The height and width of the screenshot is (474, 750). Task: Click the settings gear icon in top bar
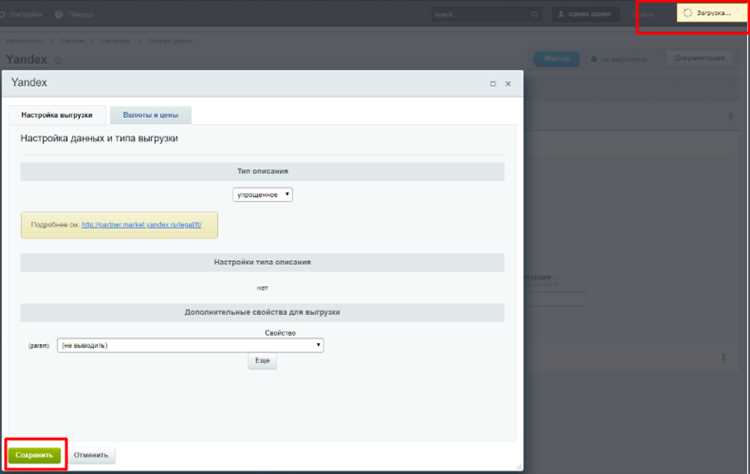tap(2, 14)
